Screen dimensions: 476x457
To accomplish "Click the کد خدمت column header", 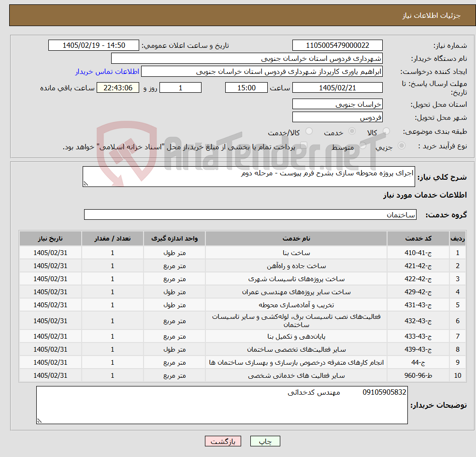I will 418,239.
